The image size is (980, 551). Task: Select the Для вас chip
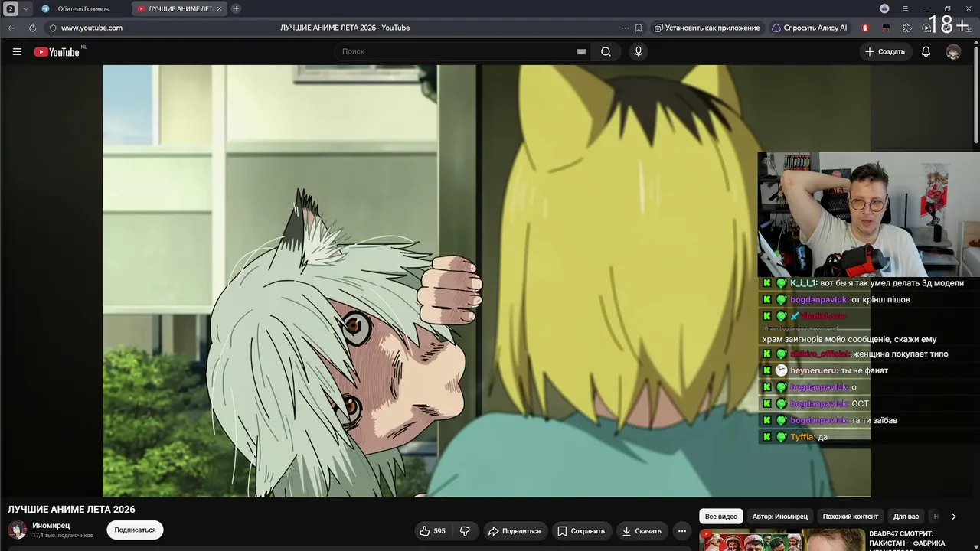click(x=906, y=517)
